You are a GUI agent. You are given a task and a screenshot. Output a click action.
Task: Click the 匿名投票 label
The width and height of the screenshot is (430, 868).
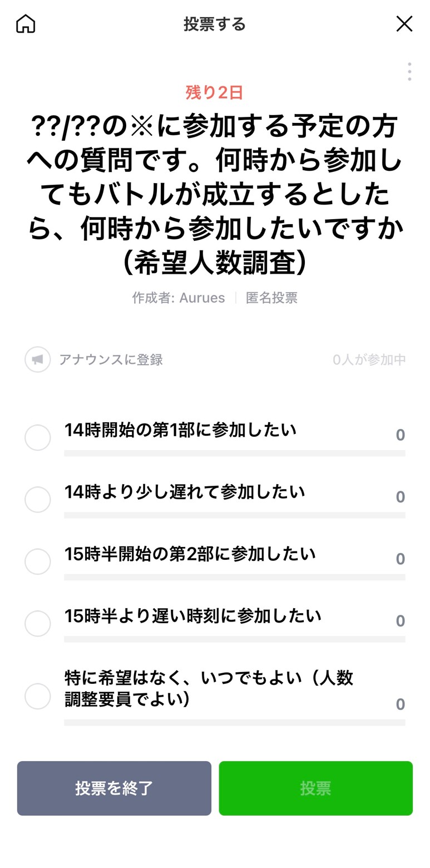click(x=271, y=298)
